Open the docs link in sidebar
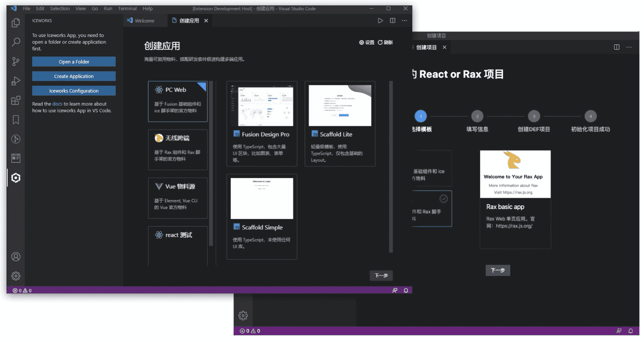 tap(57, 104)
